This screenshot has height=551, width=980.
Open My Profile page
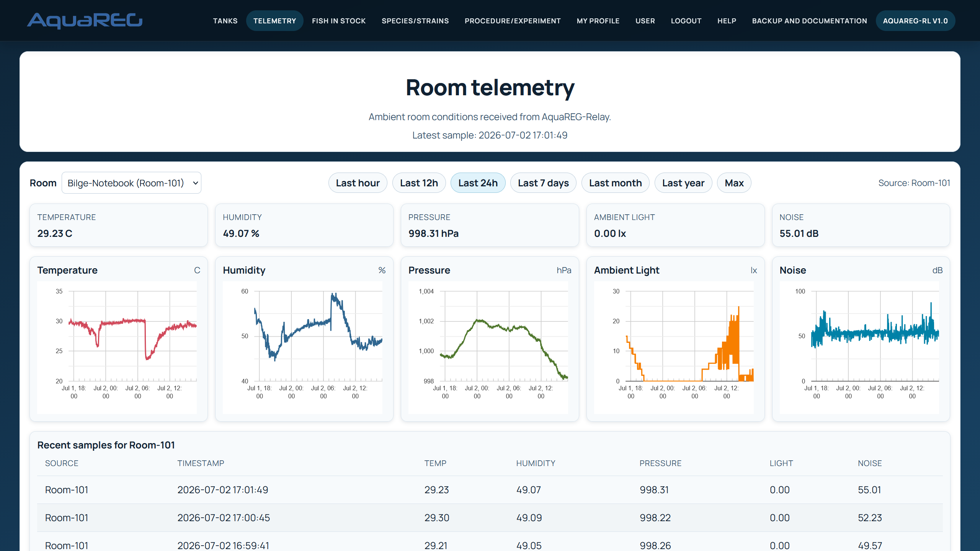598,21
